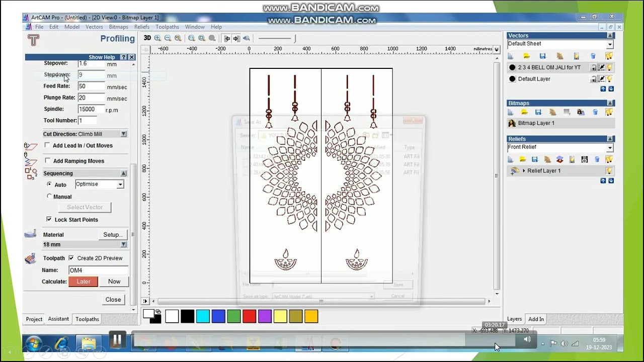This screenshot has width=644, height=362.
Task: Move vector layer down arrow
Action: coord(611,89)
